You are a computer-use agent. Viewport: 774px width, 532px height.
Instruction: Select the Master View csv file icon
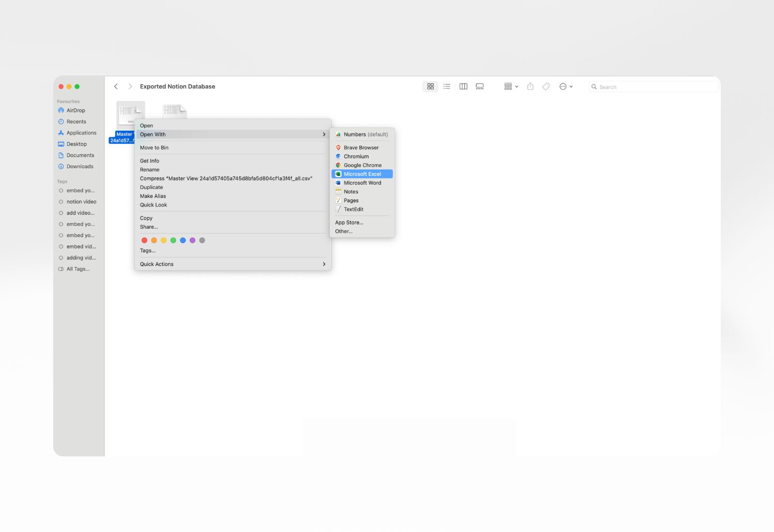(x=131, y=114)
